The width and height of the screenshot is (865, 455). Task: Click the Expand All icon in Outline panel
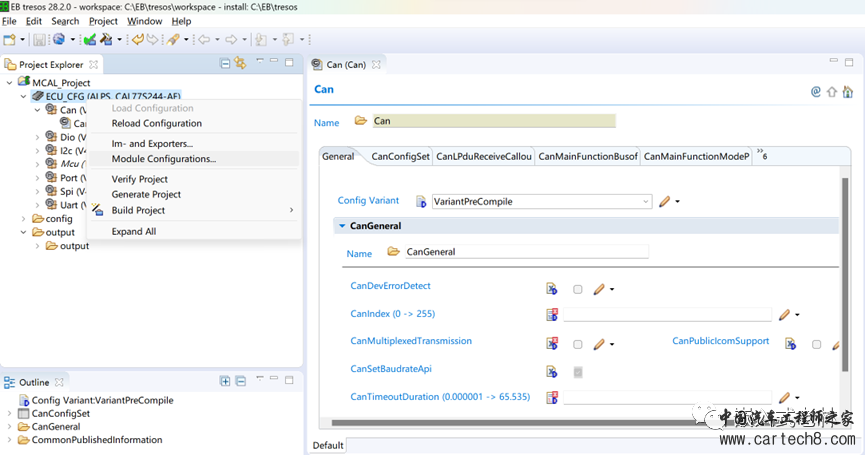225,382
